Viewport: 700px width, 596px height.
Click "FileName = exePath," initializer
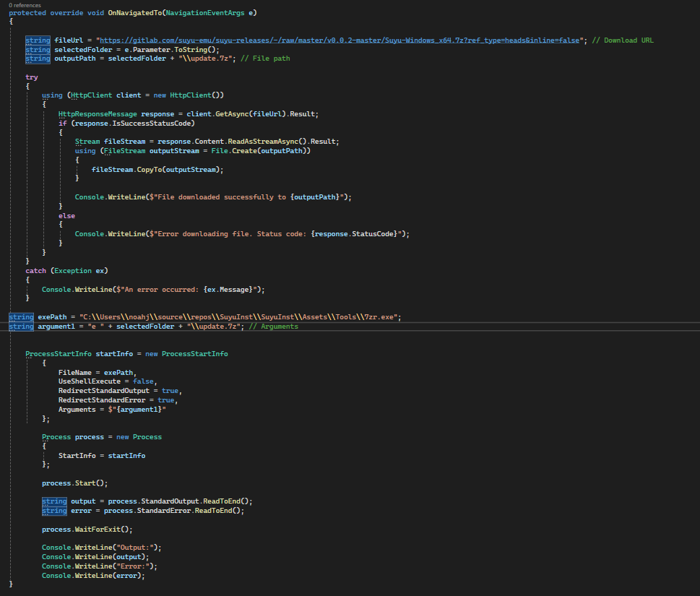[98, 372]
